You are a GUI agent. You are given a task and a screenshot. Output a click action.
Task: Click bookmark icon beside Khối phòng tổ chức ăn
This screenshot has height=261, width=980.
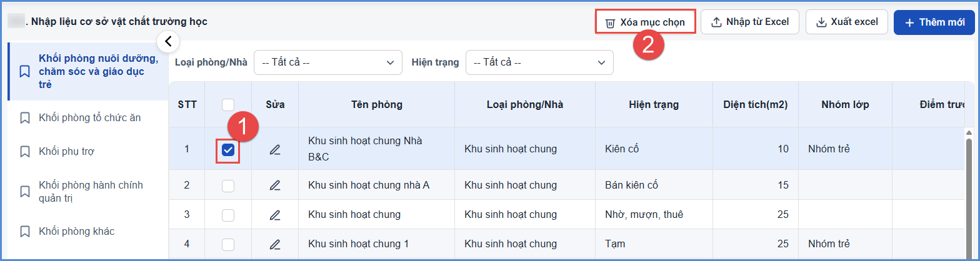coord(25,117)
